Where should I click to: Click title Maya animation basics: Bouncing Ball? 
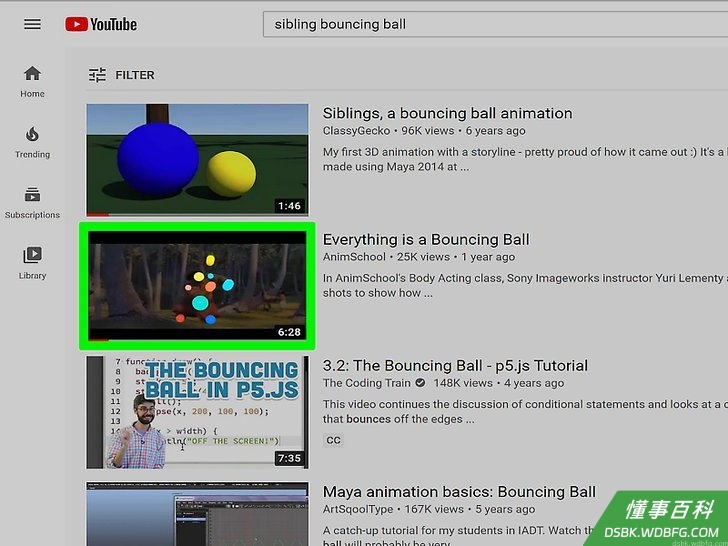[459, 492]
